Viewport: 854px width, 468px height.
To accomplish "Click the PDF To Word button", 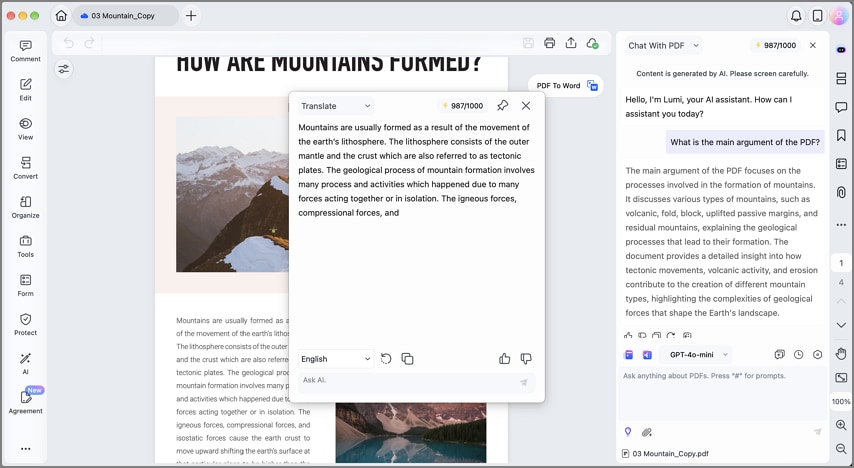I will tap(565, 86).
